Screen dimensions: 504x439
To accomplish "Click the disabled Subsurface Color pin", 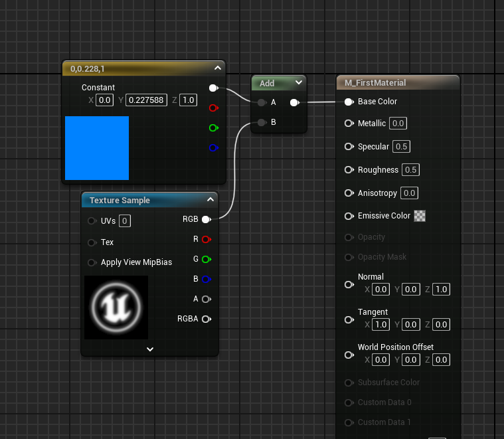I will pyautogui.click(x=349, y=383).
